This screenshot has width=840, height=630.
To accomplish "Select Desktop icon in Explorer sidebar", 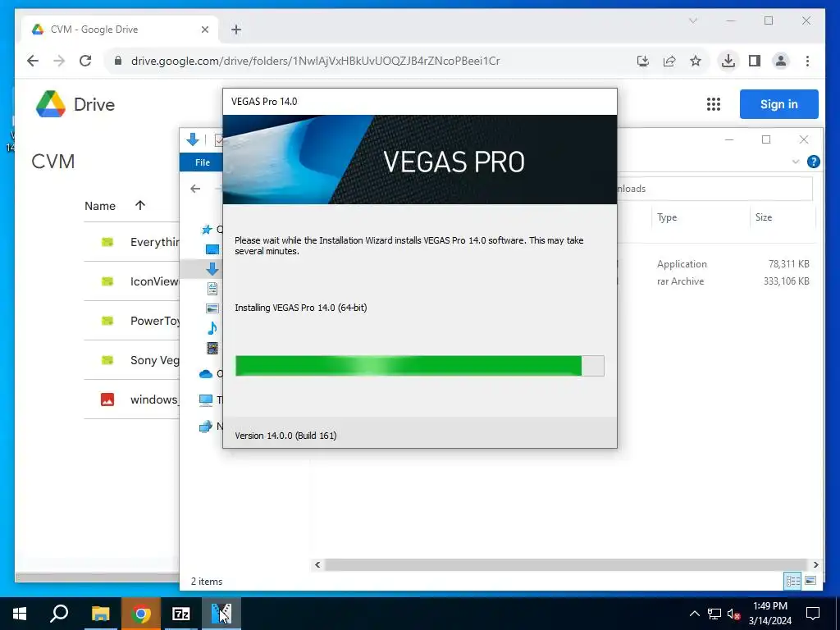I will pyautogui.click(x=212, y=249).
